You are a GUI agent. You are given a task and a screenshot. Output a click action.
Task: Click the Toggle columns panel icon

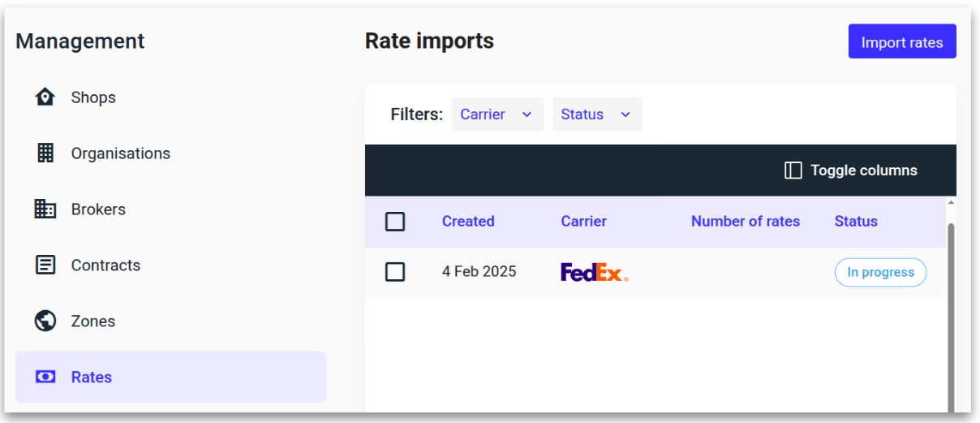[x=793, y=170]
